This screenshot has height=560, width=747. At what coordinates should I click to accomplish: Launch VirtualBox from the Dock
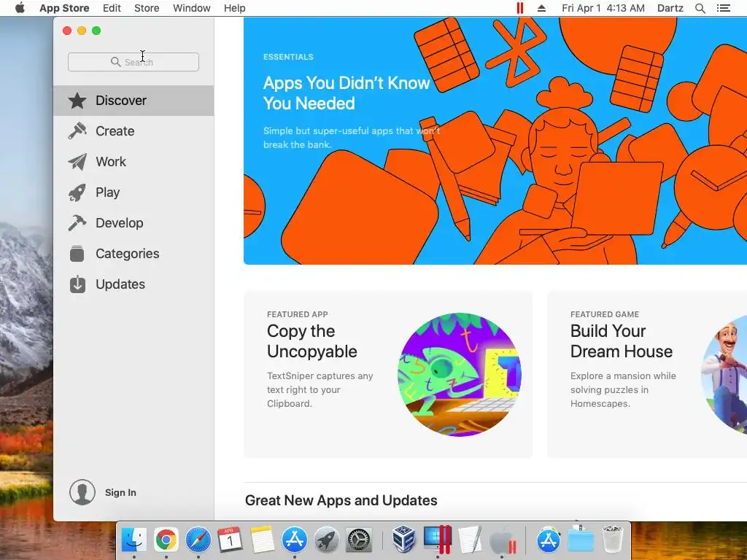404,540
